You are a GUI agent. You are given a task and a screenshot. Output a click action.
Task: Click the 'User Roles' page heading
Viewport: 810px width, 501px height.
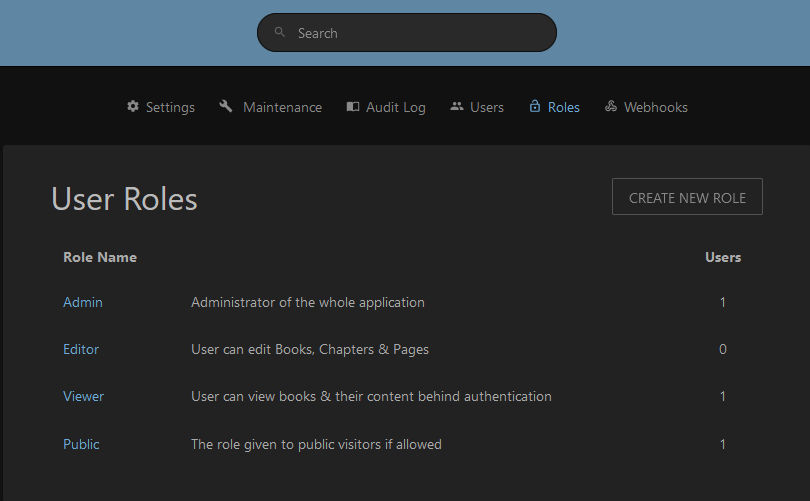coord(124,199)
